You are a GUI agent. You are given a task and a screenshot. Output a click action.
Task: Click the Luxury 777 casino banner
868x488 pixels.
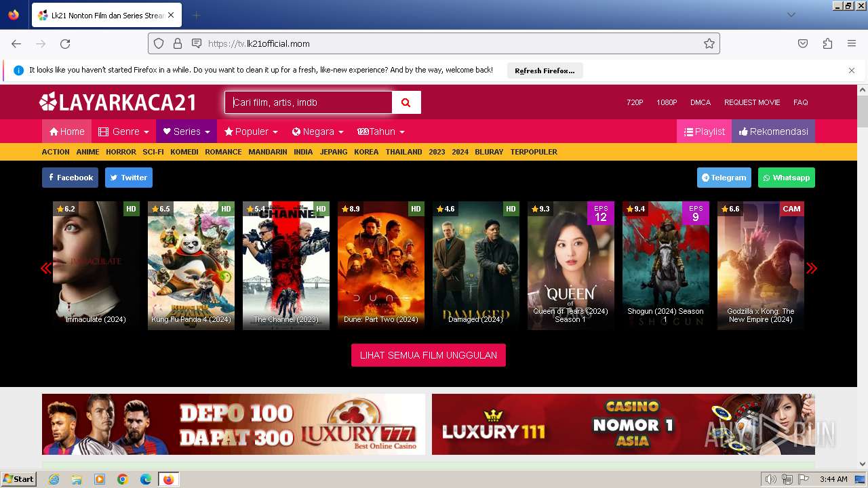click(x=233, y=424)
